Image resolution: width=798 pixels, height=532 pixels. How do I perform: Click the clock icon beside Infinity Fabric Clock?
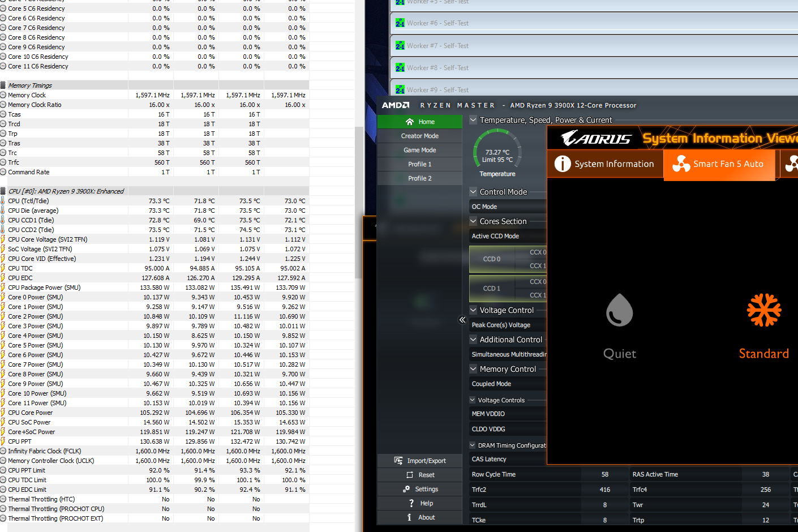coord(3,451)
